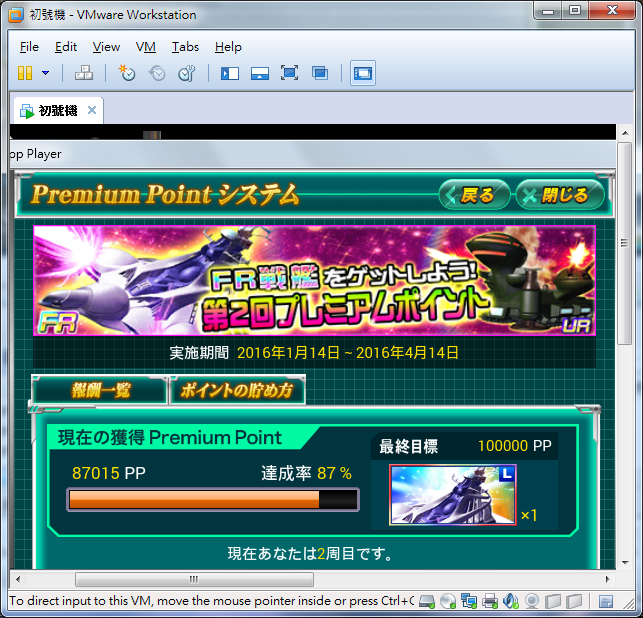The image size is (643, 618).
Task: Click the 87015 PP value text
Action: (x=109, y=473)
